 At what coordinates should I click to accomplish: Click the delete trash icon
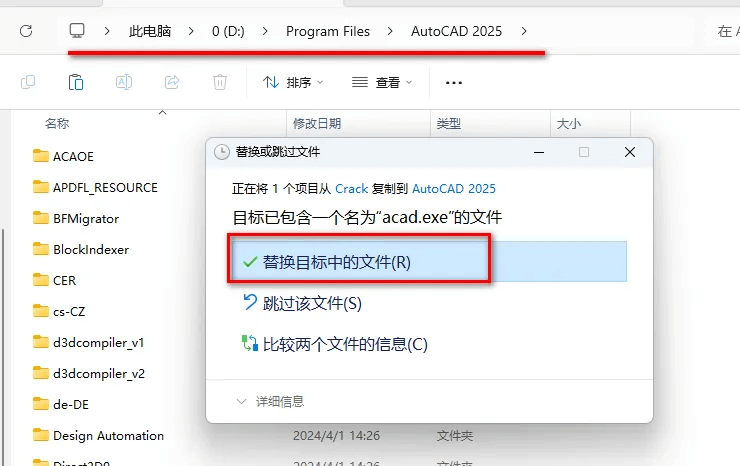pos(219,82)
